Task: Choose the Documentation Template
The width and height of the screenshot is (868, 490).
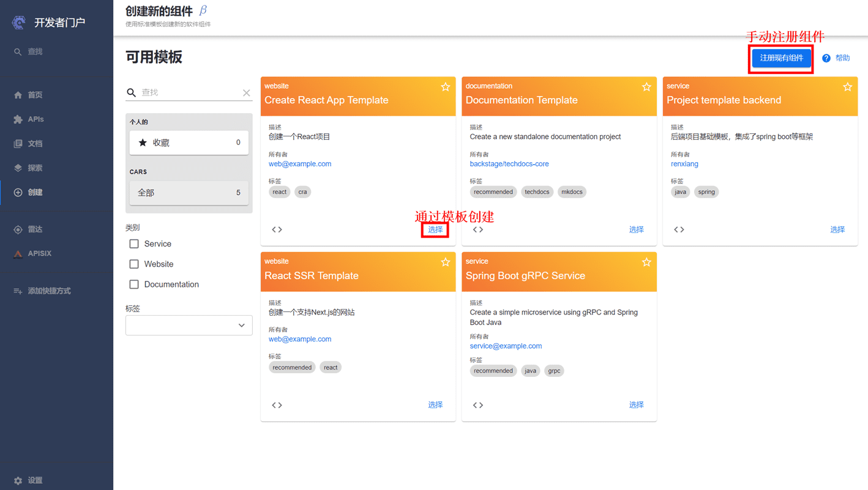Action: click(x=637, y=229)
